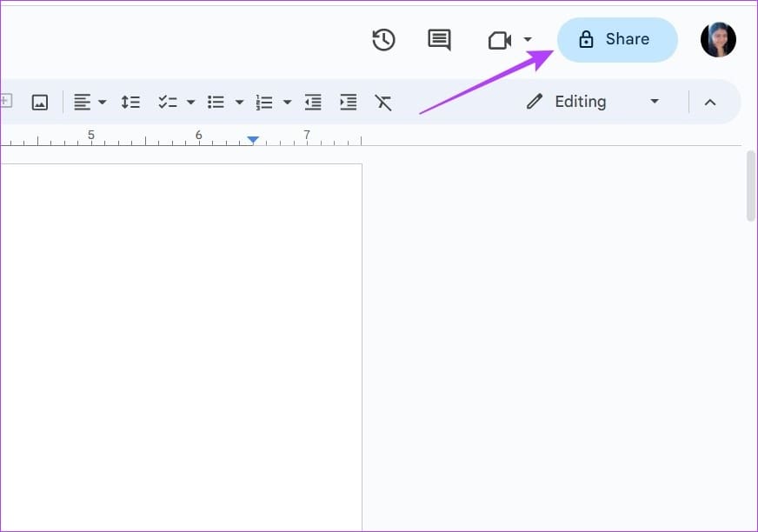Toggle the bulleted list icon
The image size is (758, 532).
pos(216,102)
